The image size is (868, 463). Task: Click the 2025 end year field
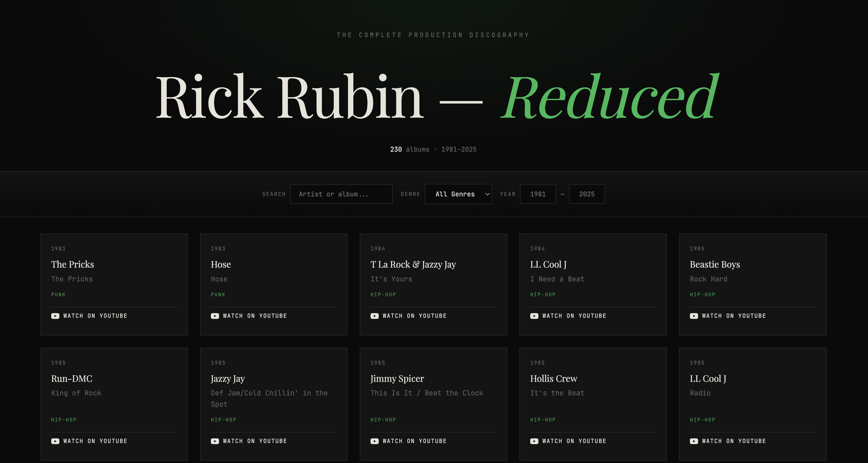[587, 194]
